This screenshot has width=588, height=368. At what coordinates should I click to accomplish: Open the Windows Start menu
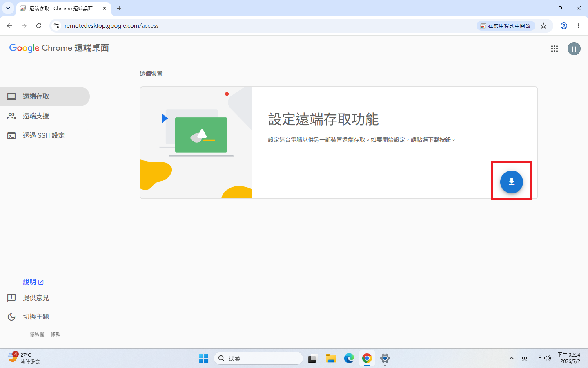click(203, 359)
